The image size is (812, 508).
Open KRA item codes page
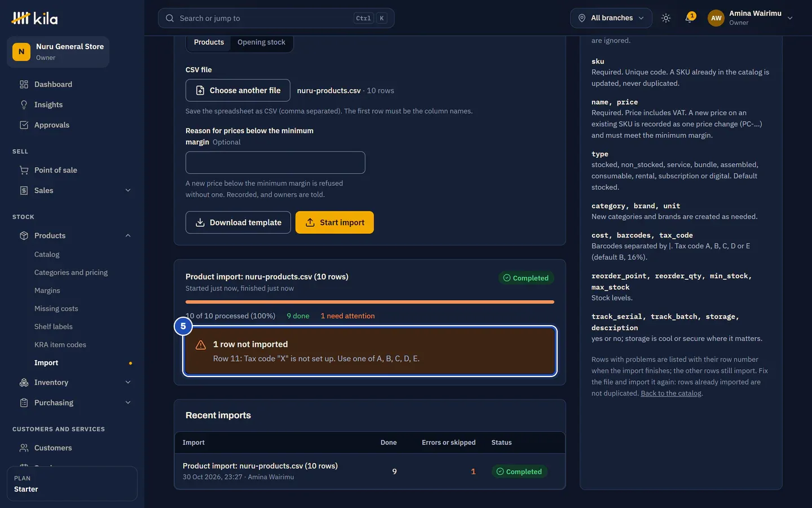[x=60, y=345]
